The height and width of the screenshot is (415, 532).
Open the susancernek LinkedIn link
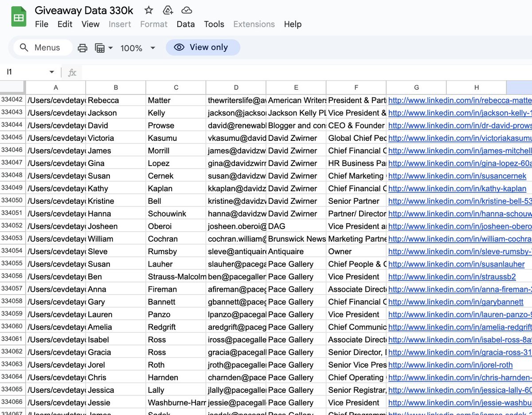tap(457, 176)
